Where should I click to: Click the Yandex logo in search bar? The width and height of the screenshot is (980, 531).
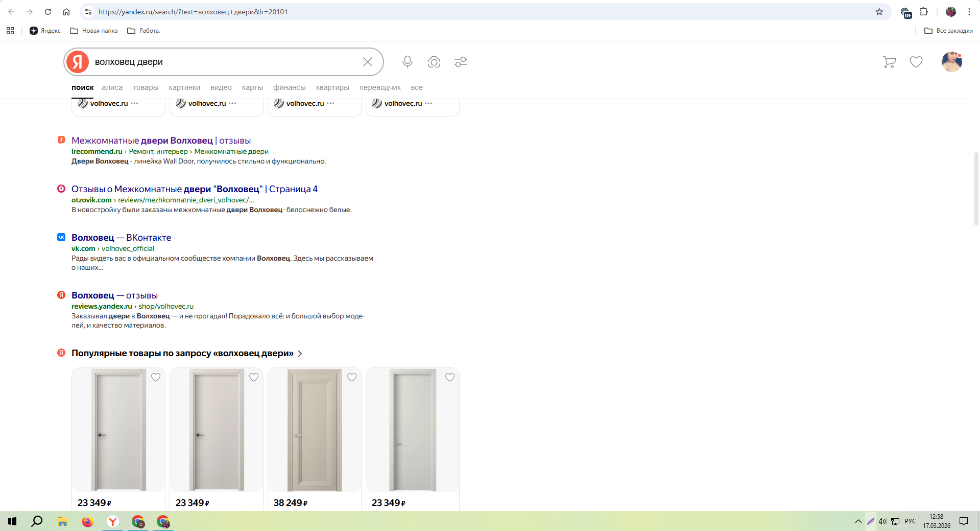(78, 62)
